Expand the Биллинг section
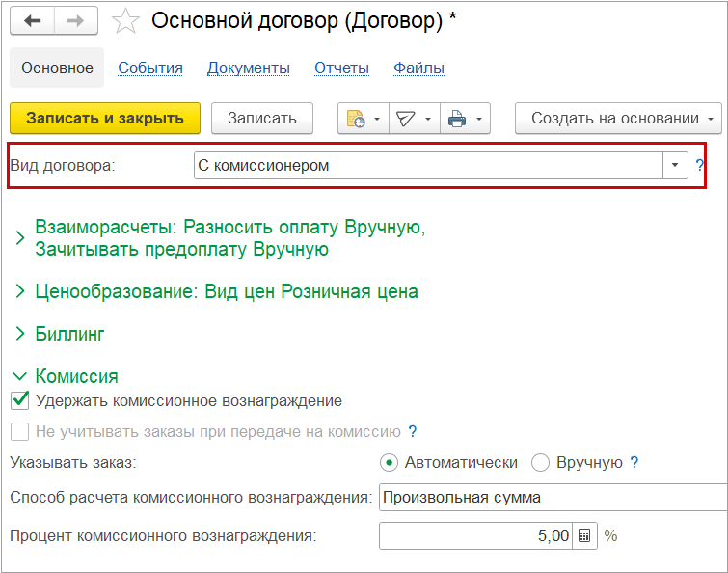 click(x=19, y=333)
